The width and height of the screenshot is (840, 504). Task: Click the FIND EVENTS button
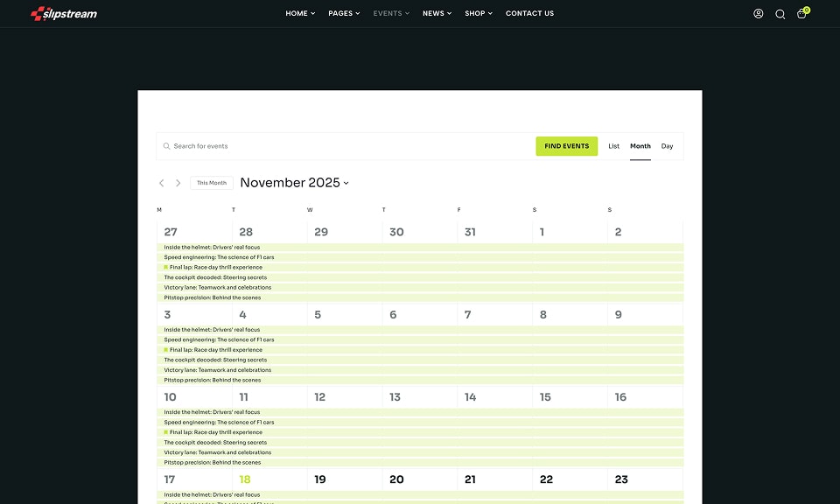click(567, 146)
